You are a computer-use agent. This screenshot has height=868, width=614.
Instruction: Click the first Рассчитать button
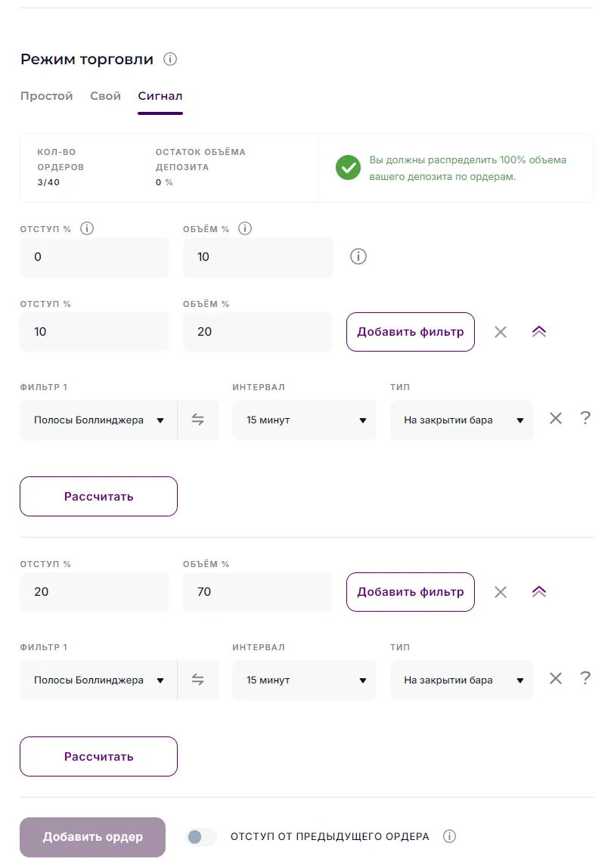tap(98, 496)
